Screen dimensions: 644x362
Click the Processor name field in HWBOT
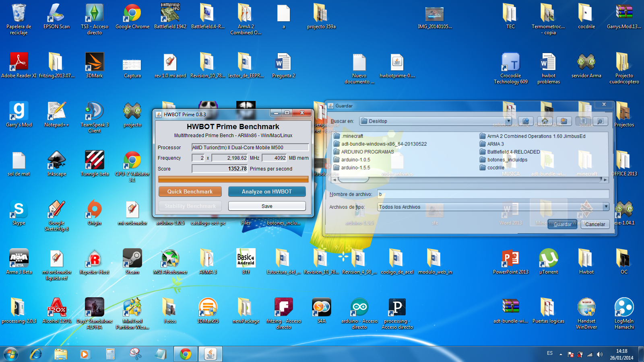250,147
